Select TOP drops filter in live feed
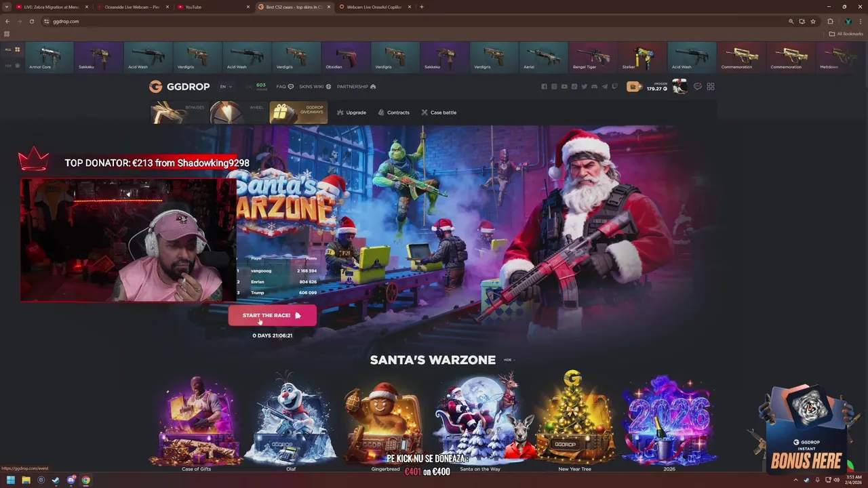 click(x=12, y=66)
